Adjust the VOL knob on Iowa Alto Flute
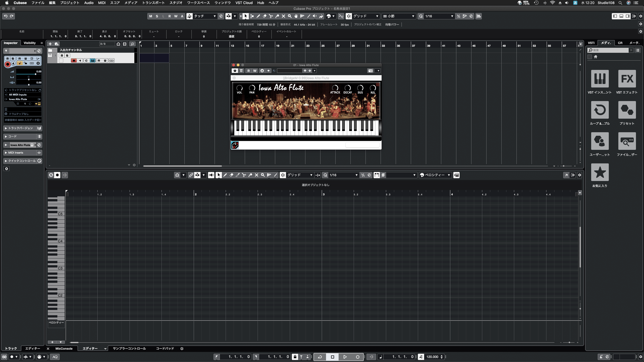 [239, 88]
